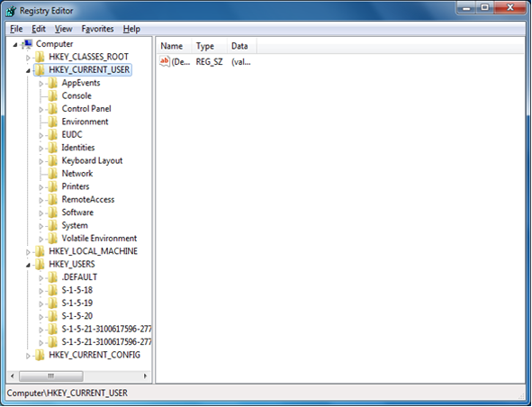The width and height of the screenshot is (532, 407).
Task: Click the Computer root icon in tree
Action: pyautogui.click(x=27, y=44)
